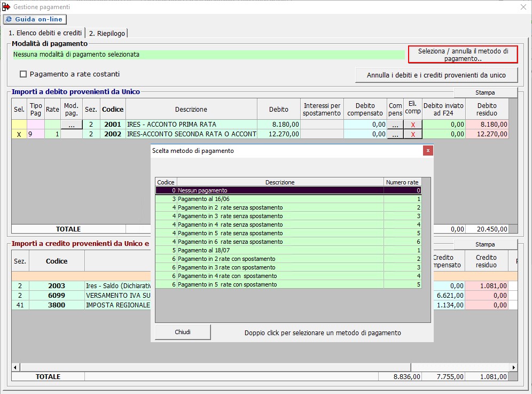Click the Descrizione column header in dialog
Viewport: 532px width, 394px height.
click(x=280, y=182)
